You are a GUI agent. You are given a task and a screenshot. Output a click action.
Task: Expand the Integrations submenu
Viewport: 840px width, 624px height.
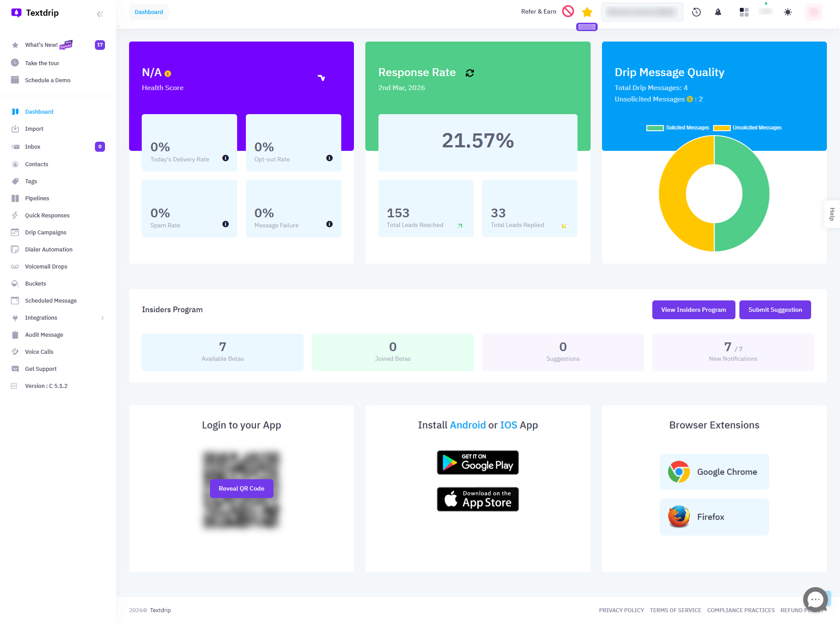[x=102, y=318]
